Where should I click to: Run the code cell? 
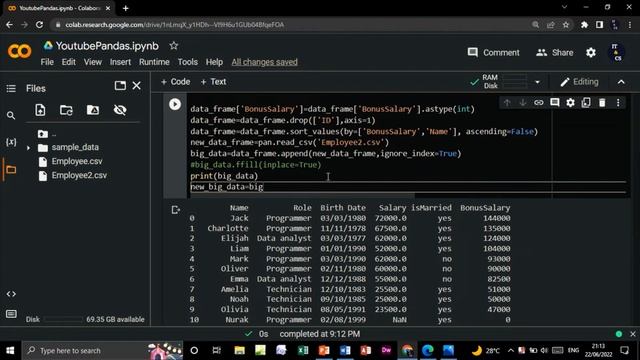pyautogui.click(x=175, y=104)
